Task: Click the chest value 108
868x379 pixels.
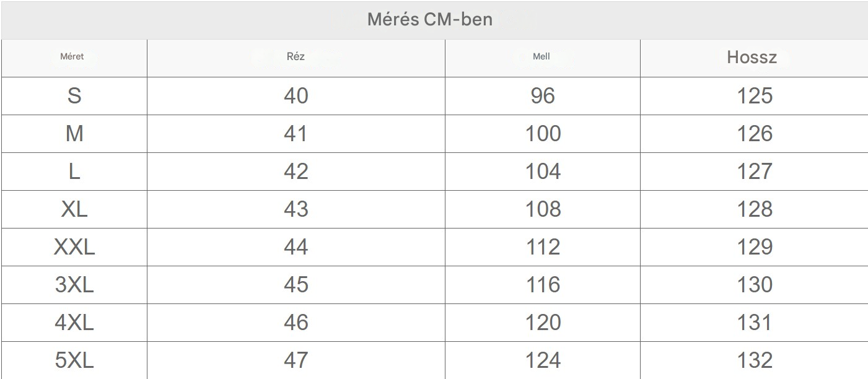Action: (543, 209)
